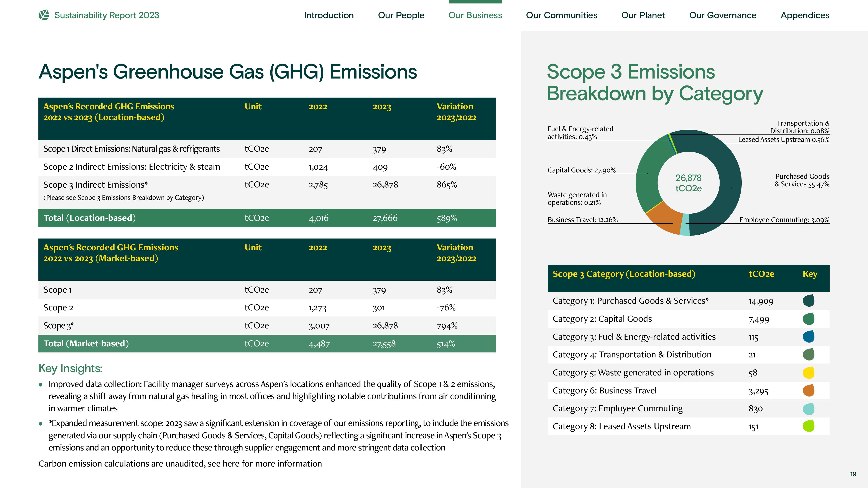
Task: Click the 'Total (Market-based)' row label
Action: (x=86, y=344)
